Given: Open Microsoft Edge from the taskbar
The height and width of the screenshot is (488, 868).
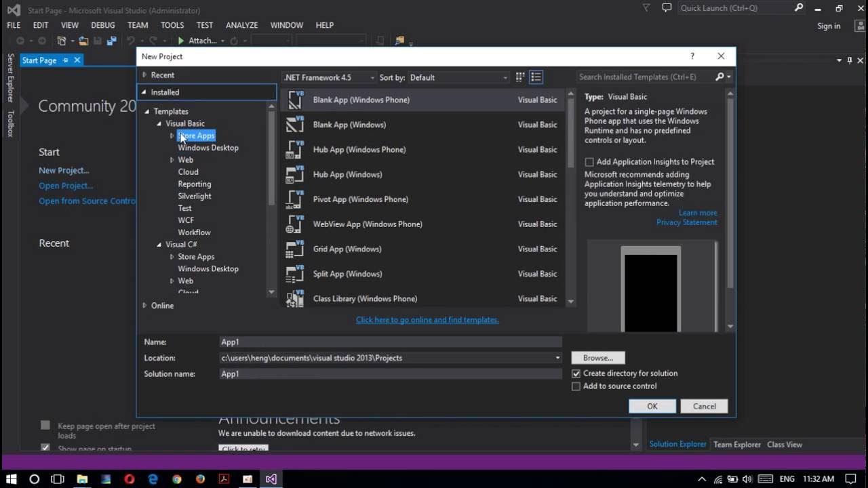Looking at the screenshot, I should (x=153, y=479).
